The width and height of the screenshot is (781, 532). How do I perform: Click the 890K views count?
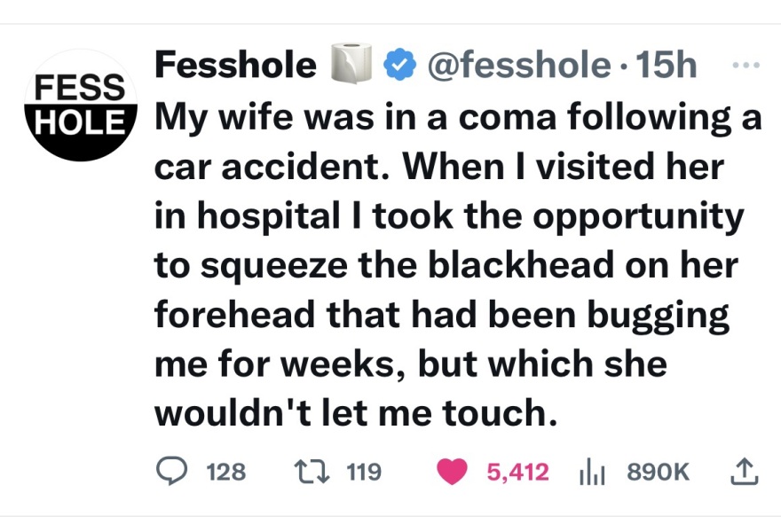coord(658,472)
